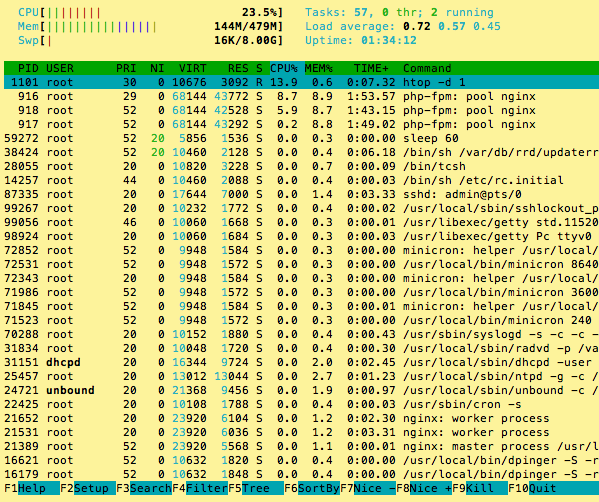Select the unbound user process row

[x=301, y=390]
